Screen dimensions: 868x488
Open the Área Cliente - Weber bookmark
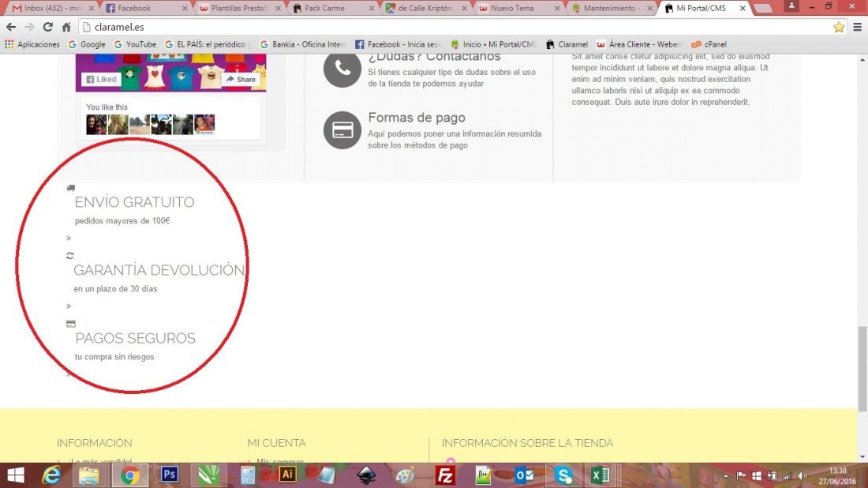[639, 44]
